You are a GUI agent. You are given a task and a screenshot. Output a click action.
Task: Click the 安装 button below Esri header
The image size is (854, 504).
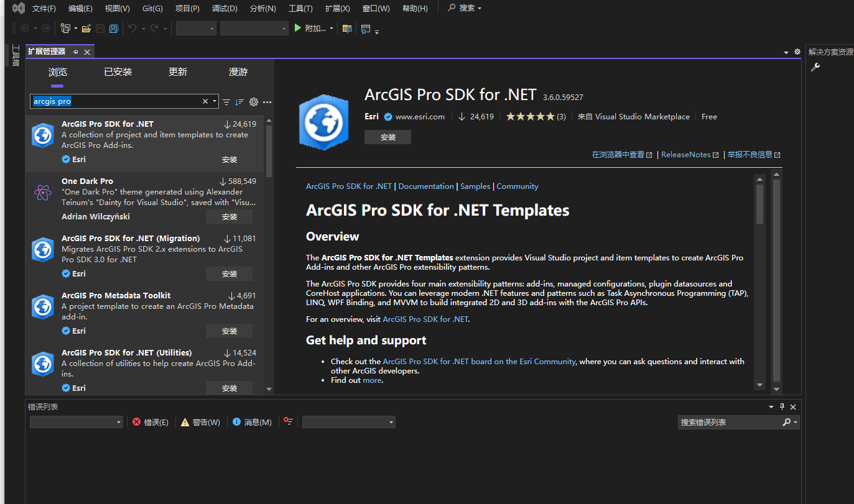[388, 137]
